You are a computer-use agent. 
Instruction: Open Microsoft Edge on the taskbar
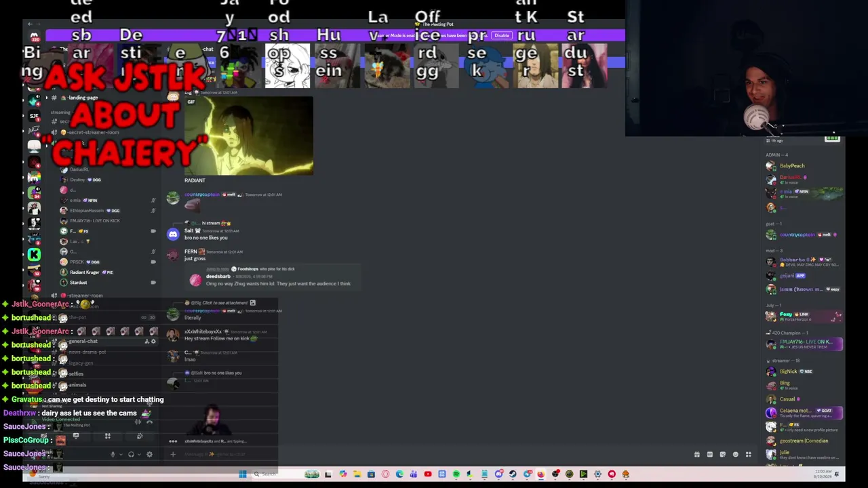tap(399, 474)
